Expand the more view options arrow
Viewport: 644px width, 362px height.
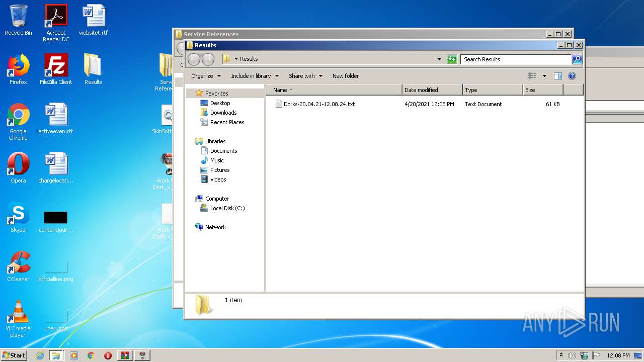click(x=544, y=76)
